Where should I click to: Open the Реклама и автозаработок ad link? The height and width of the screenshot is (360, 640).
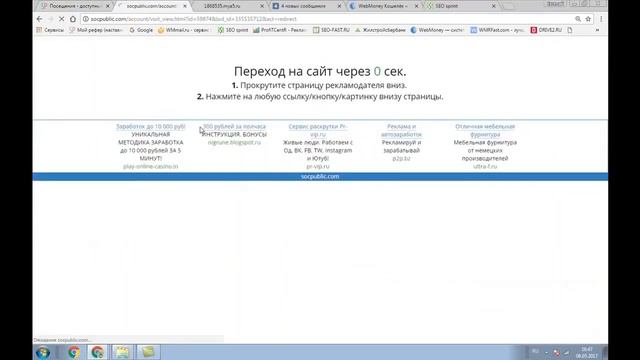click(401, 130)
